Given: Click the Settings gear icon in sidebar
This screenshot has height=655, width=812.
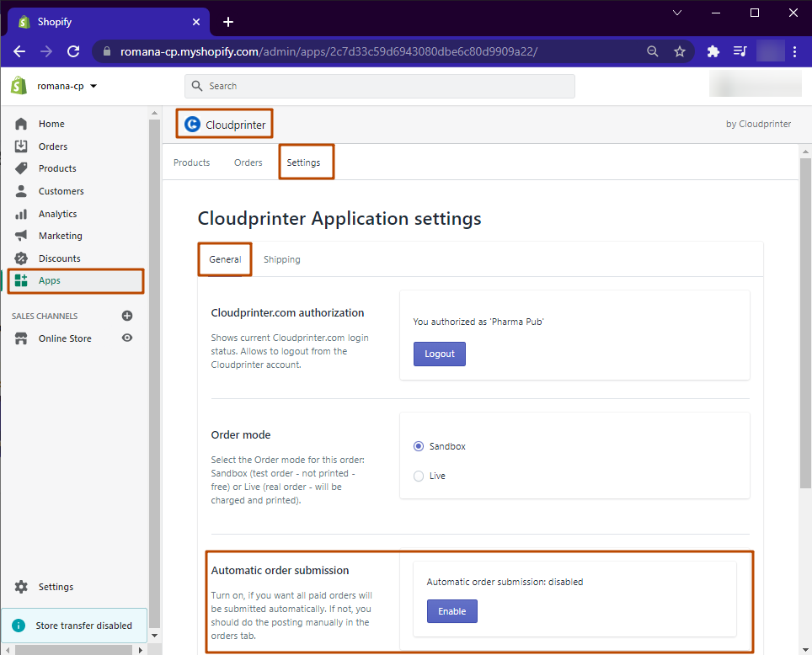Looking at the screenshot, I should (21, 587).
